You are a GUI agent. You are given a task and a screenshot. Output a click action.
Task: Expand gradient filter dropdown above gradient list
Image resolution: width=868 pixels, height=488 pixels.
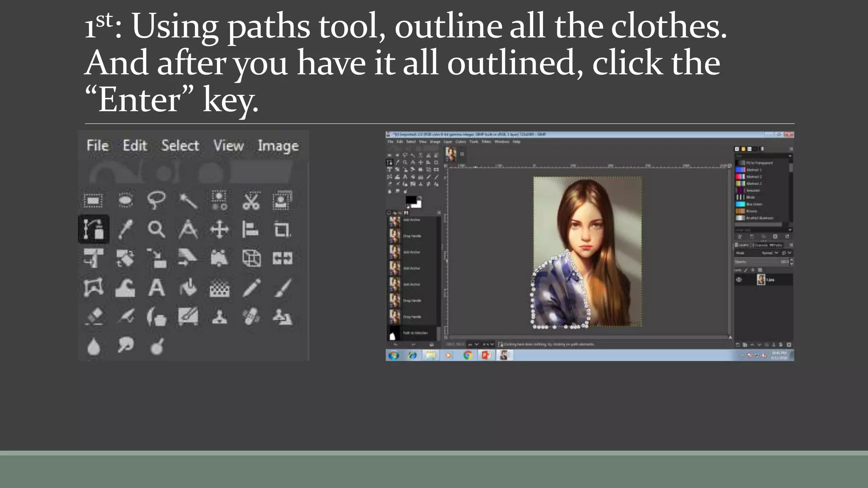pos(790,155)
